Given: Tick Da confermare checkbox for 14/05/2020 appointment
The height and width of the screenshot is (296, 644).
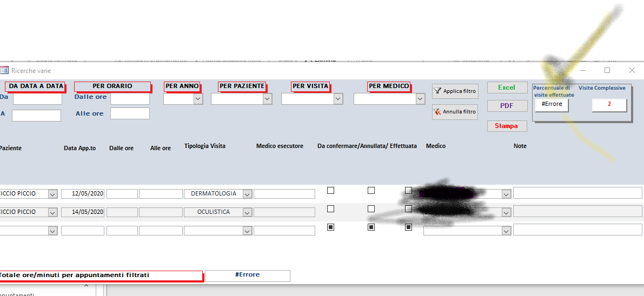Looking at the screenshot, I should point(330,208).
